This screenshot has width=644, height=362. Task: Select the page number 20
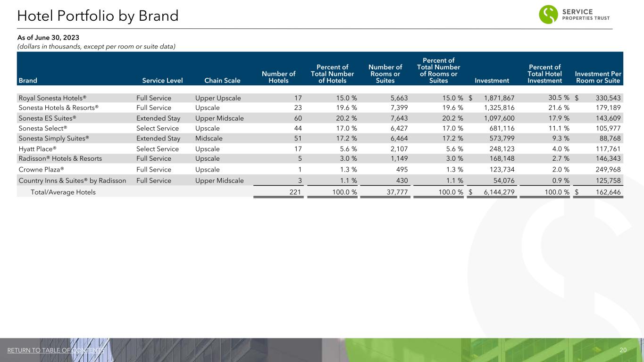(623, 350)
